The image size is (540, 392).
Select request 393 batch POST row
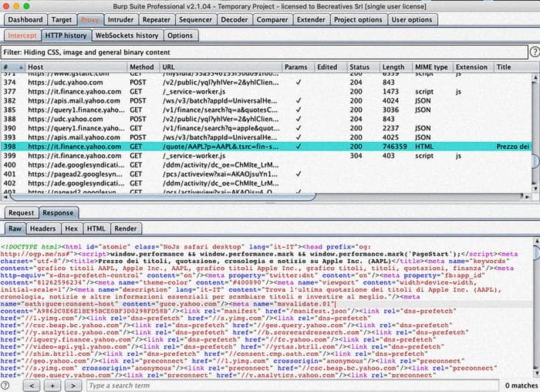(266, 137)
